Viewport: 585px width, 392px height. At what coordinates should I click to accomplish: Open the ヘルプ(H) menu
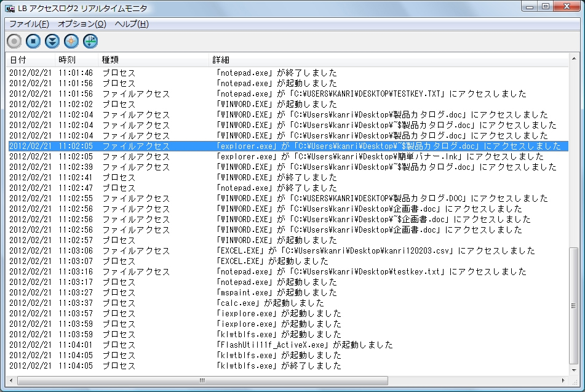click(x=132, y=24)
